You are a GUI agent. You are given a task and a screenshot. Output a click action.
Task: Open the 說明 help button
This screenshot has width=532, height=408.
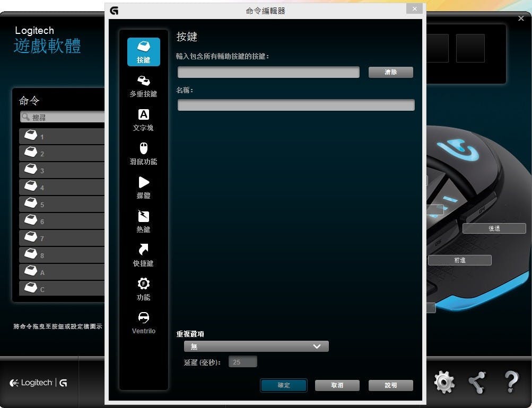(390, 385)
